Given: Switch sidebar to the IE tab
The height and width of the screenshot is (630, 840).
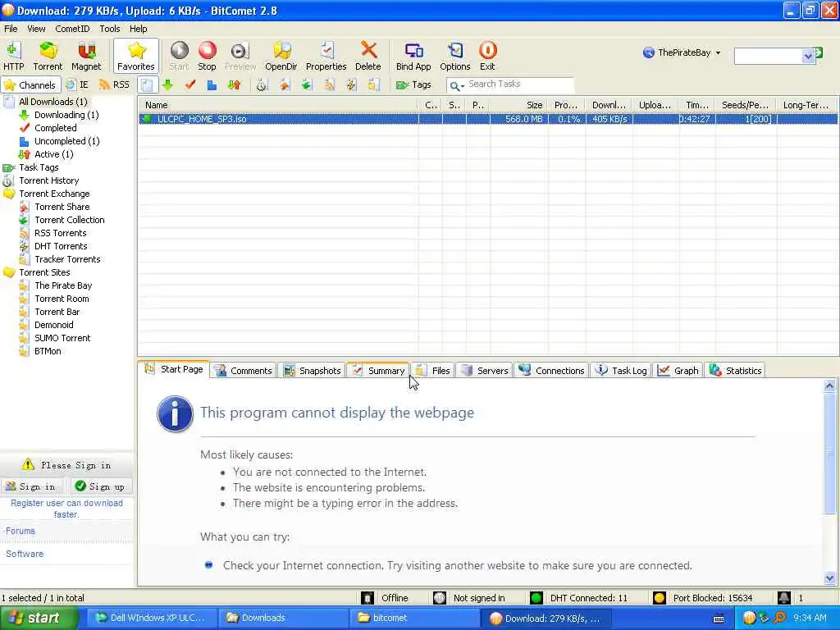Looking at the screenshot, I should coord(77,84).
